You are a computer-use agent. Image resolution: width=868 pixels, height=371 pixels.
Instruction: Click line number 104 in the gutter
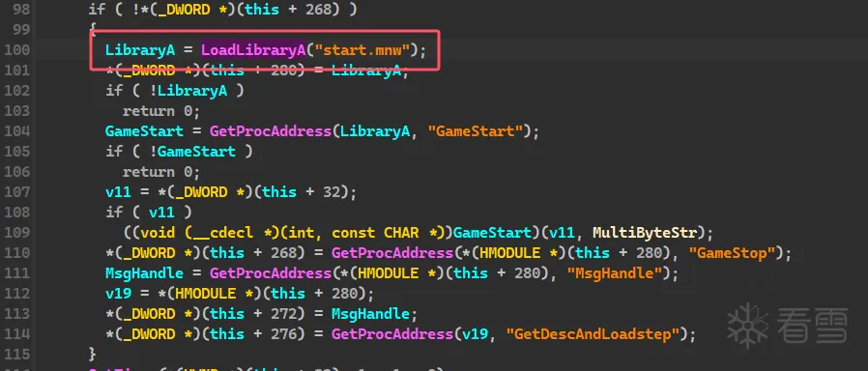pyautogui.click(x=16, y=131)
